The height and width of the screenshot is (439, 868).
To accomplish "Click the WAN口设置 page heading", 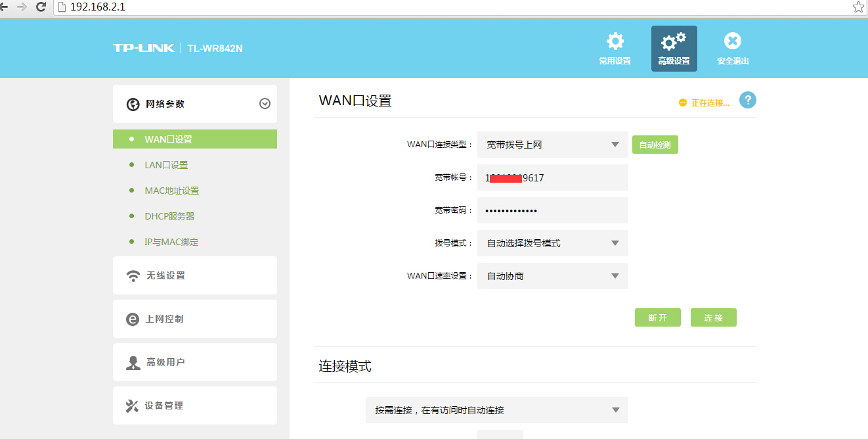I will [x=355, y=101].
